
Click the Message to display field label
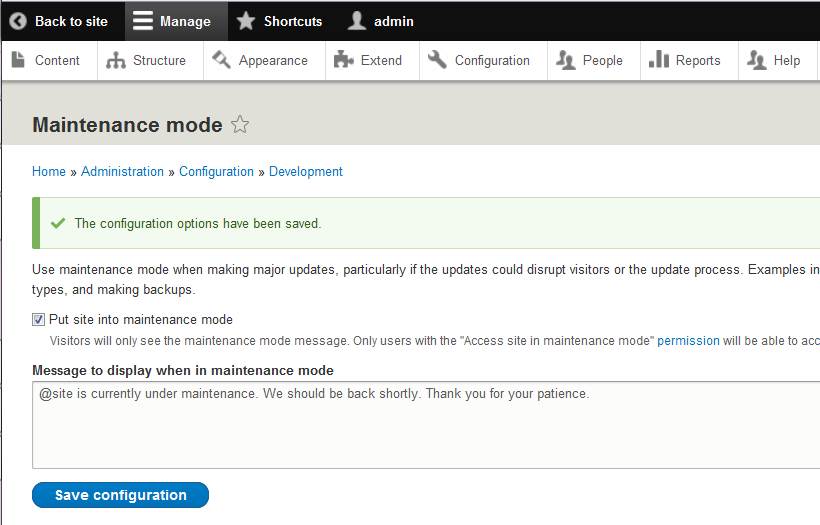pyautogui.click(x=183, y=371)
